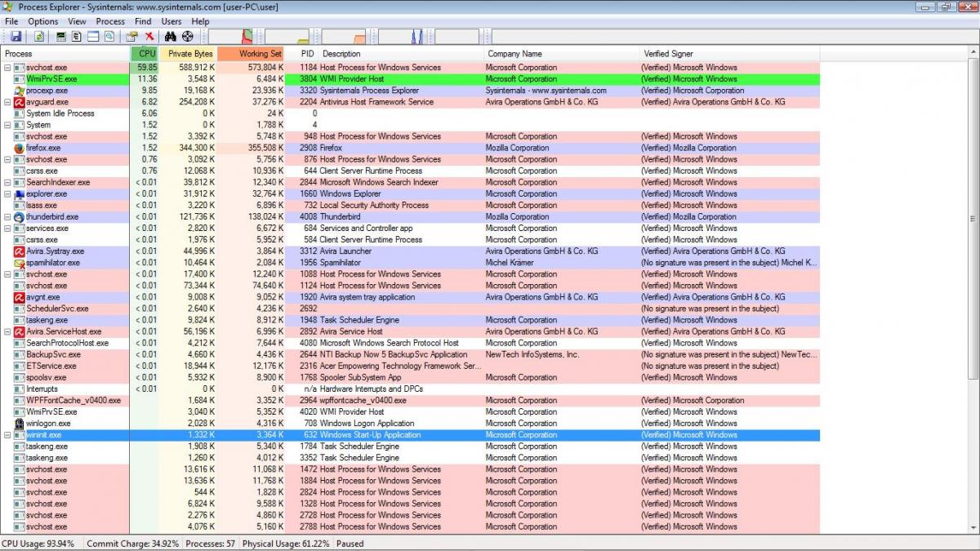This screenshot has height=551, width=980.
Task: Click the red X Kill Process icon
Action: tap(149, 37)
